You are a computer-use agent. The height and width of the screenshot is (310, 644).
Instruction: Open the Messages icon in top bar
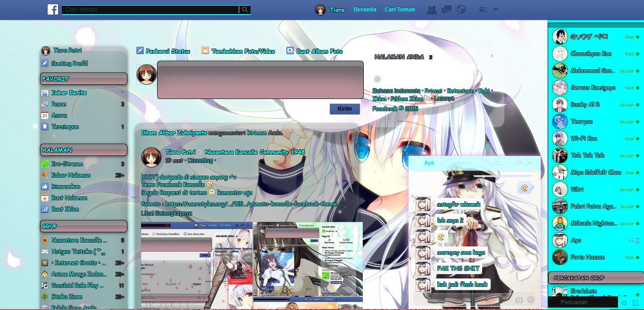pyautogui.click(x=446, y=9)
